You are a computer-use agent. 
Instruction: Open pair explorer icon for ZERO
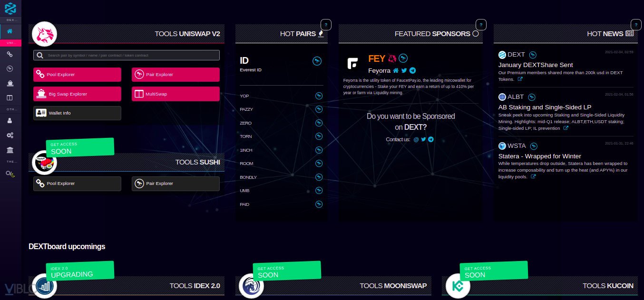click(319, 123)
